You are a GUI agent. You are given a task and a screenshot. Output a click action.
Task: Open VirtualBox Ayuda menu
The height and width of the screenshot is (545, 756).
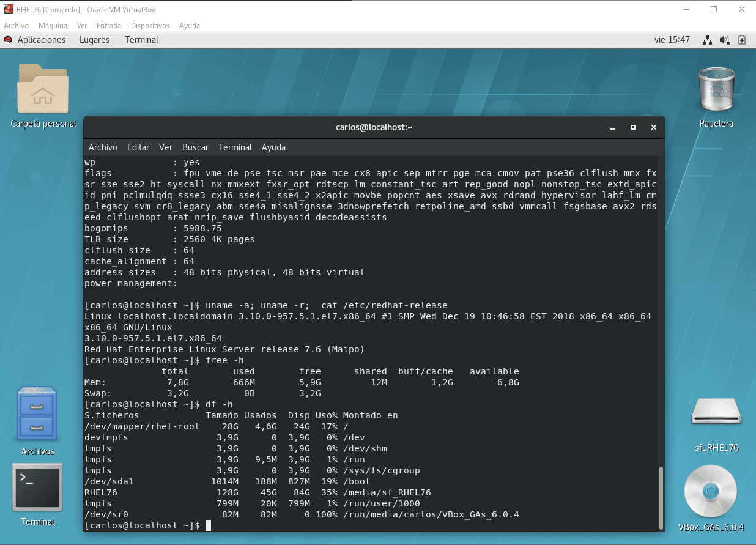190,26
